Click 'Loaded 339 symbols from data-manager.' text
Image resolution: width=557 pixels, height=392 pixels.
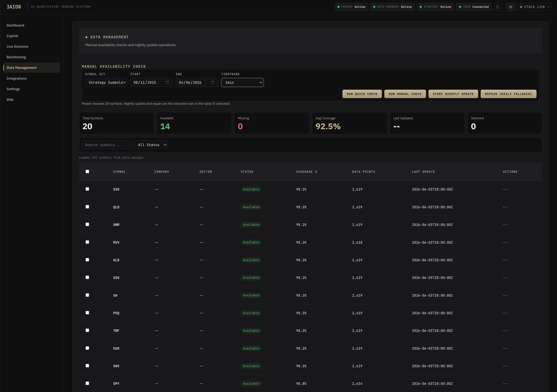[112, 158]
